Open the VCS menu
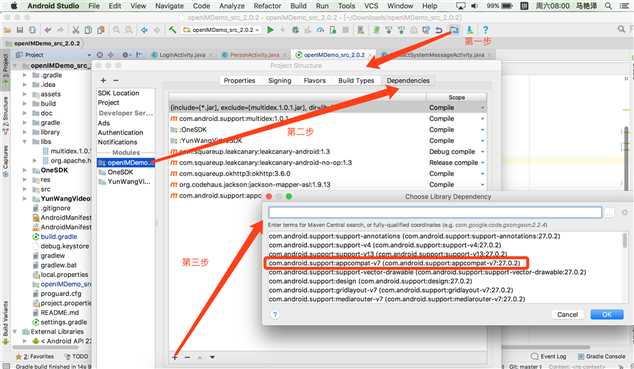 (x=371, y=6)
